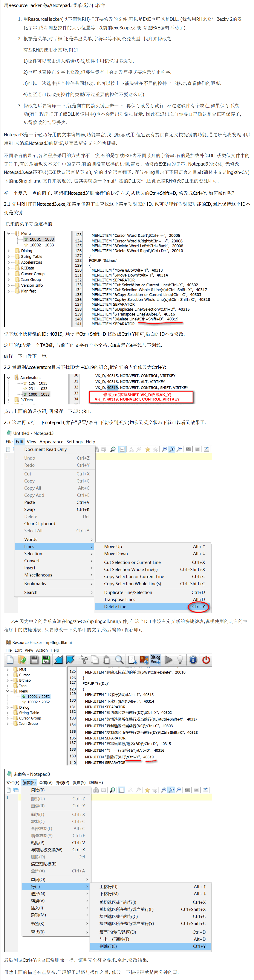Click the Add image resource icon
This screenshot has height=980, width=254.
144,660
